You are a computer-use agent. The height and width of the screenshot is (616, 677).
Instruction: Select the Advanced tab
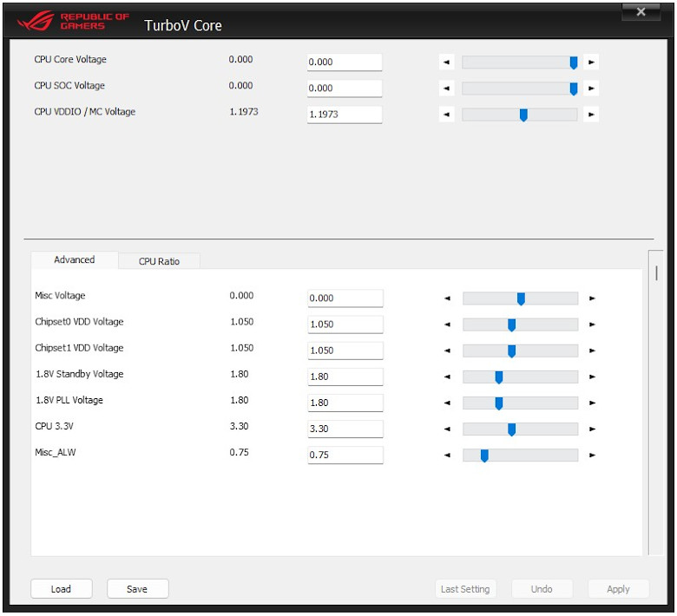tap(75, 260)
